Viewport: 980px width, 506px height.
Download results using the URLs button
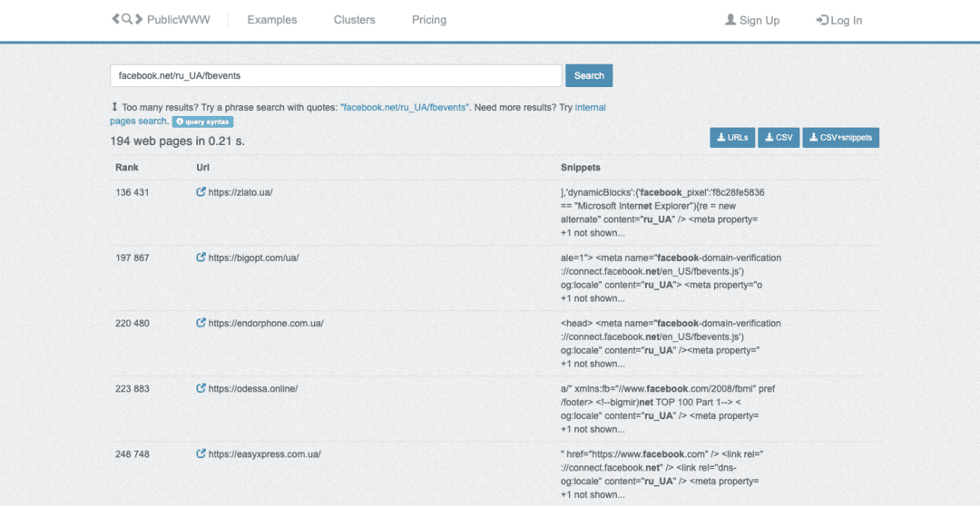pyautogui.click(x=732, y=138)
